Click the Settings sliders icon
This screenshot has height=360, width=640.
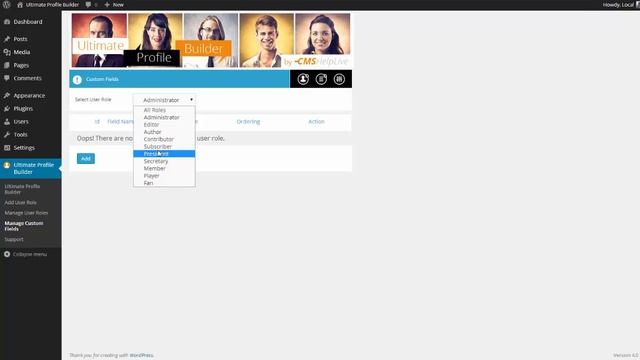(7, 148)
